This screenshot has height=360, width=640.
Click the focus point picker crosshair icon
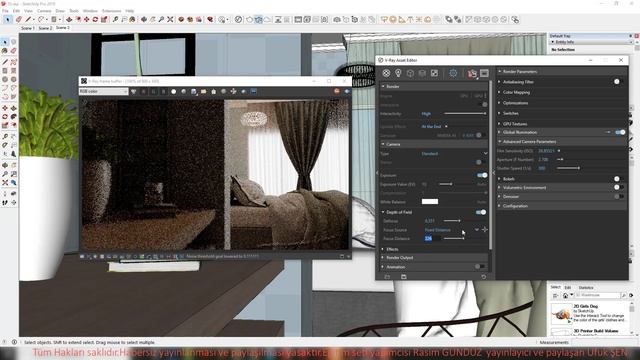coord(484,230)
